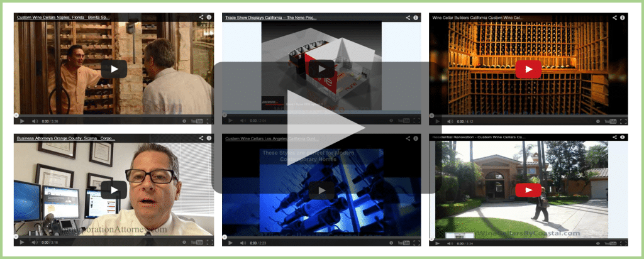644x259 pixels.
Task: Click center play button on Custom Wine Cellars Naples video
Action: pos(114,69)
